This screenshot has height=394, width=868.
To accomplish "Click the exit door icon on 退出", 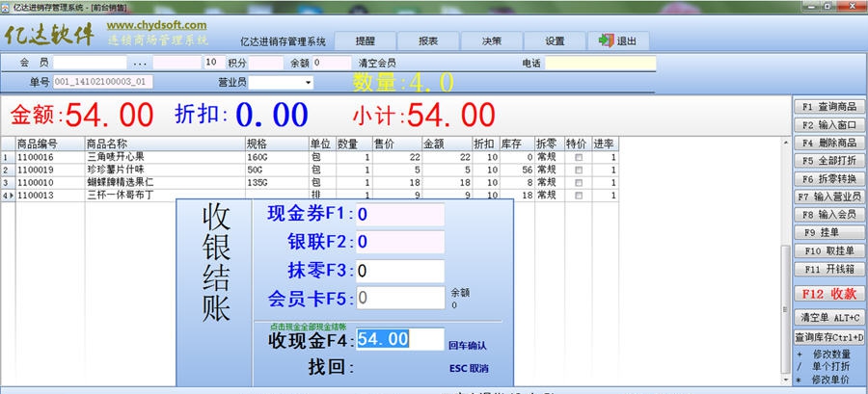I will [x=607, y=40].
